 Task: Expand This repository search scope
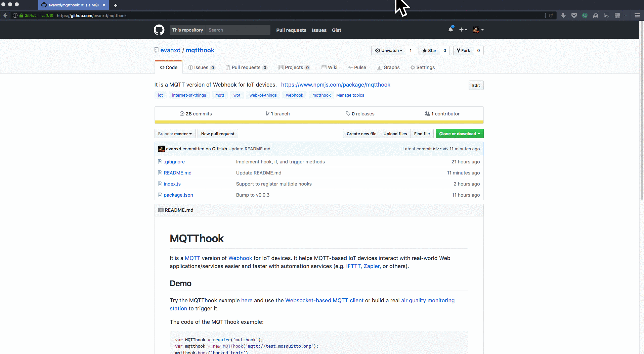[x=187, y=30]
